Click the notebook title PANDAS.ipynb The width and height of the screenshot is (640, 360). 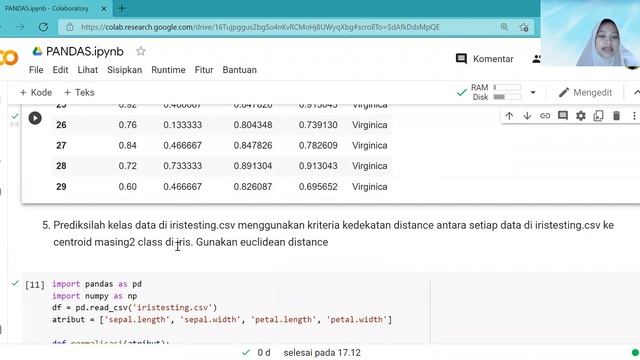[84, 51]
